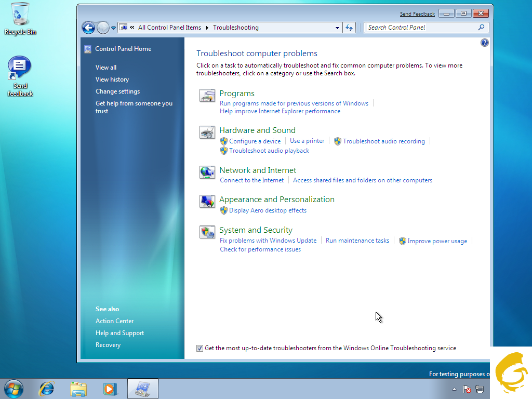Click the Troubleshoot audio playback link
This screenshot has width=532, height=399.
click(x=269, y=151)
